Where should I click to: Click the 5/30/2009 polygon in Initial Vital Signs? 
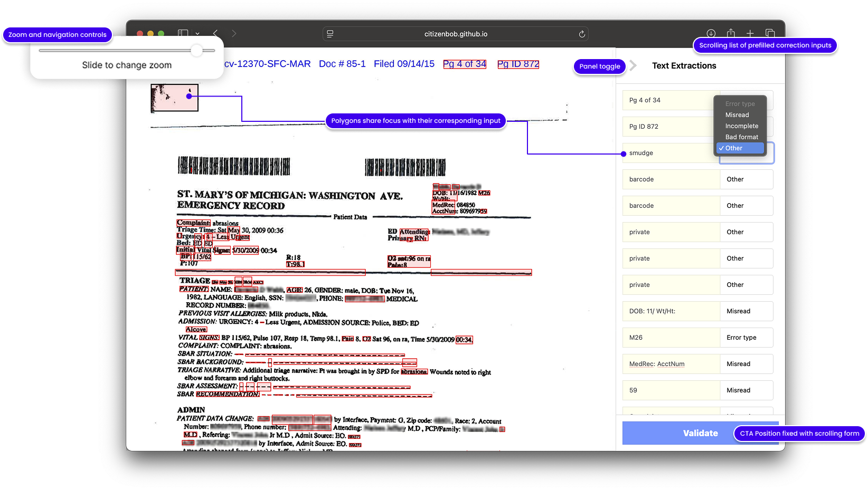click(246, 251)
